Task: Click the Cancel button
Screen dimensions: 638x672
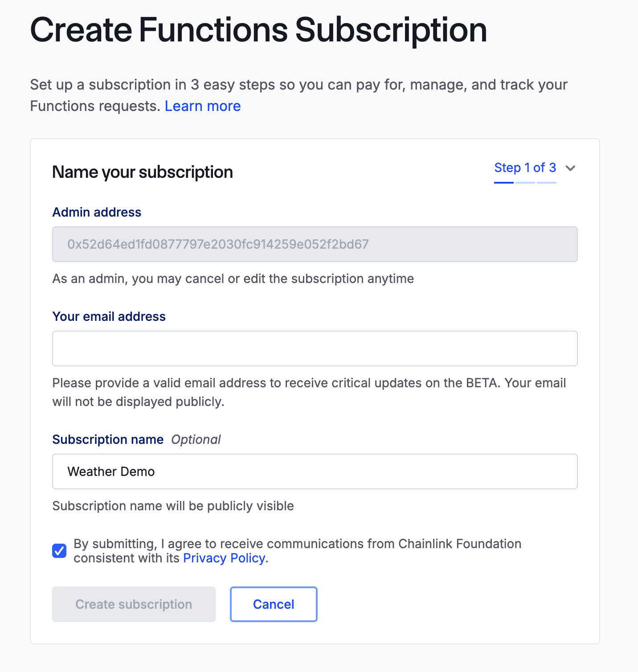Action: tap(274, 604)
